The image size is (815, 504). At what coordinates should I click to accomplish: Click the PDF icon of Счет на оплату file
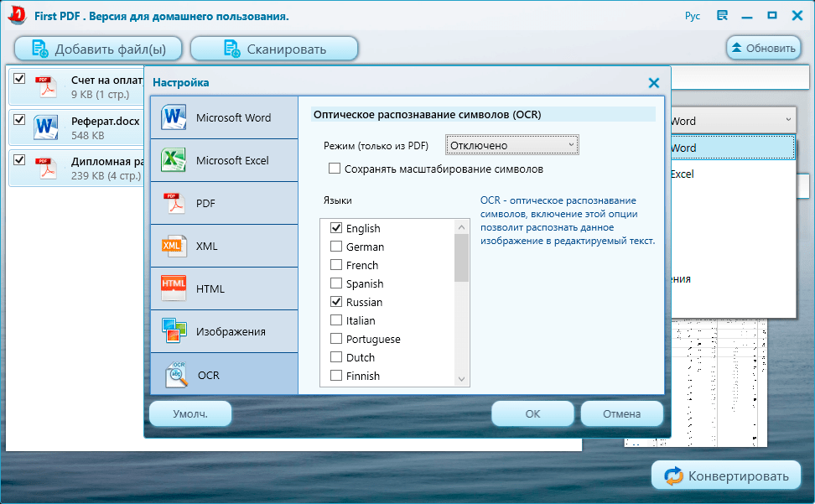pyautogui.click(x=46, y=86)
